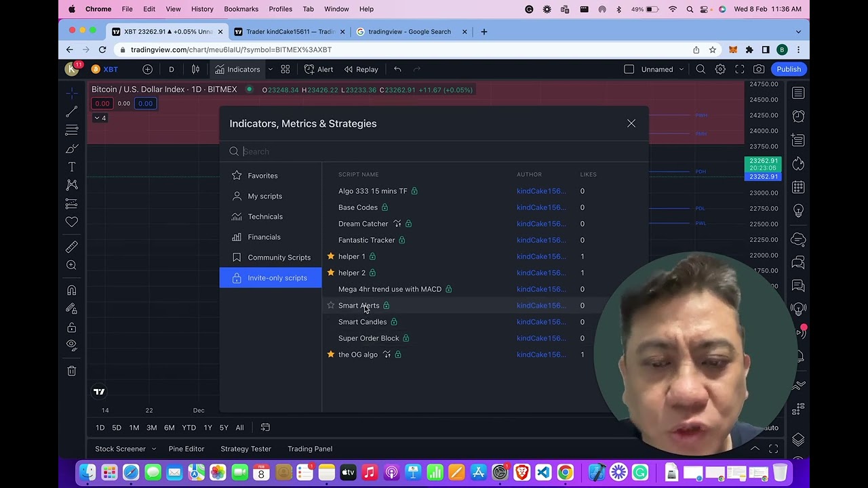The image size is (868, 488).
Task: Open indicator templates grid
Action: click(285, 69)
